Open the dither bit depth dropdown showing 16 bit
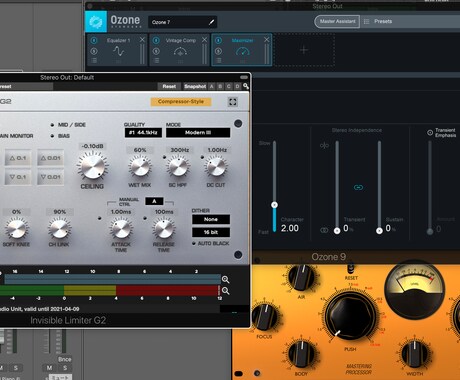 tap(211, 232)
